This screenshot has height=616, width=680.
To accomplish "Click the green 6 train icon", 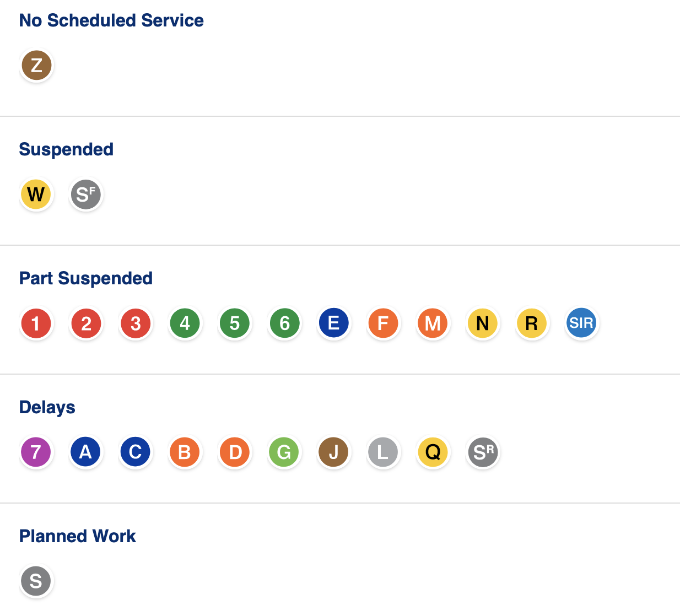I will coord(284,323).
